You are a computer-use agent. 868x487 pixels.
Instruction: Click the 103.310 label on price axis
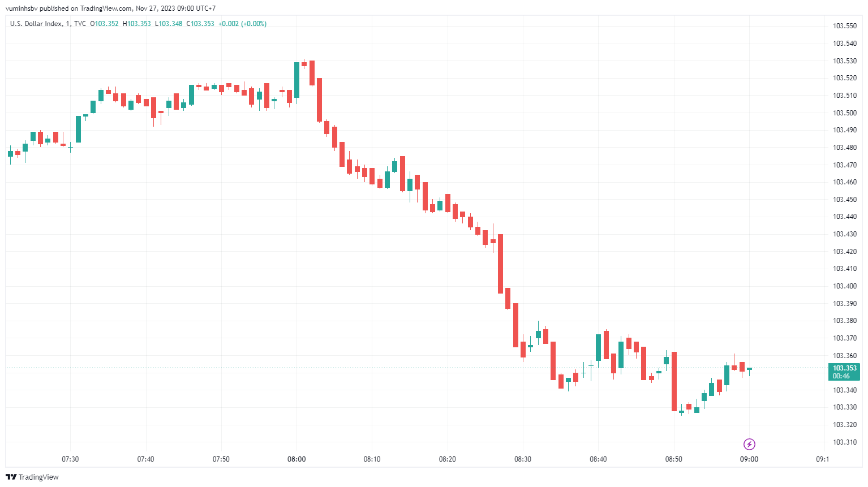(x=844, y=442)
